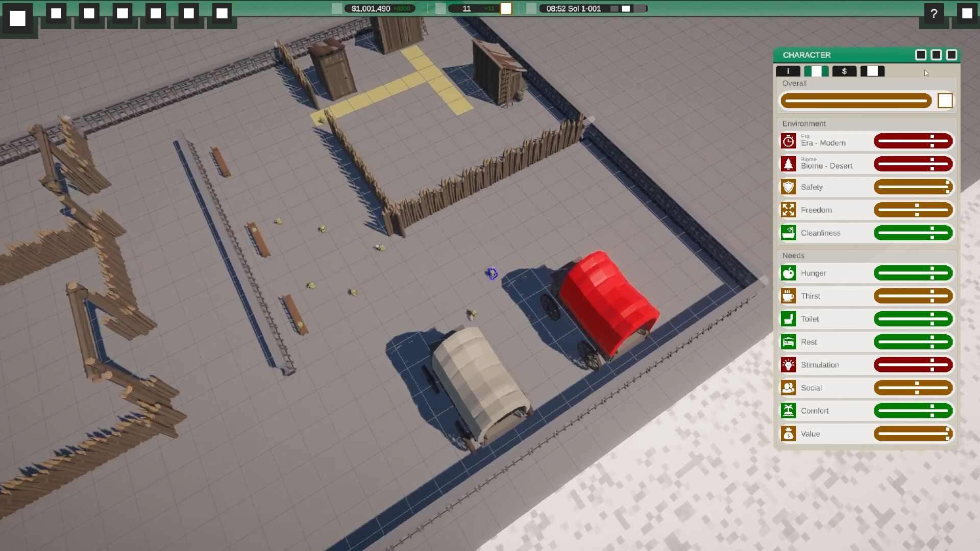Switch to the $ finance tab
This screenshot has height=551, width=980.
tap(845, 71)
